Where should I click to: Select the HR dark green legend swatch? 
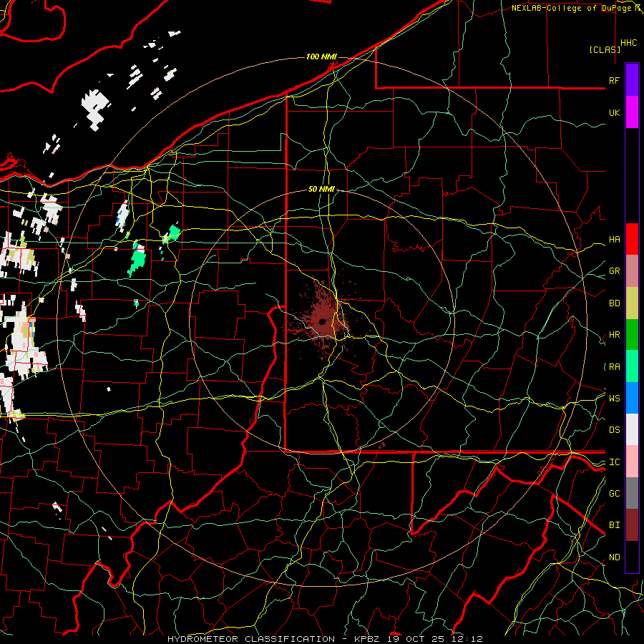[632, 334]
